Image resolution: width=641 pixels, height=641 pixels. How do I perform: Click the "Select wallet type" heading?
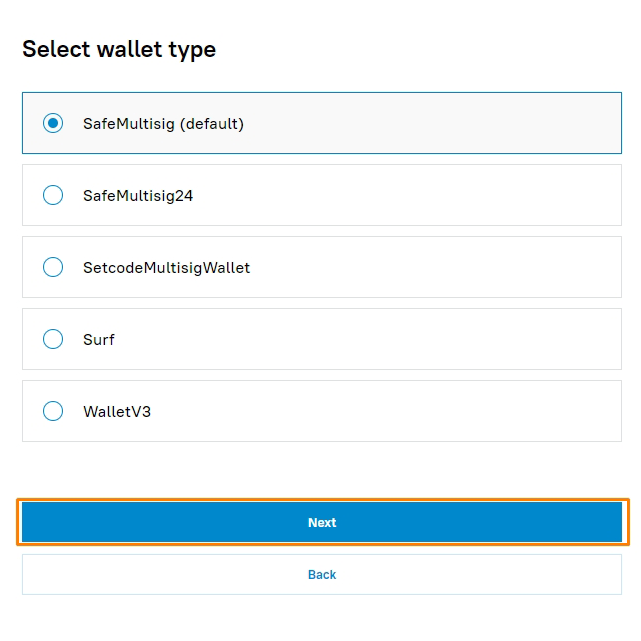[119, 49]
